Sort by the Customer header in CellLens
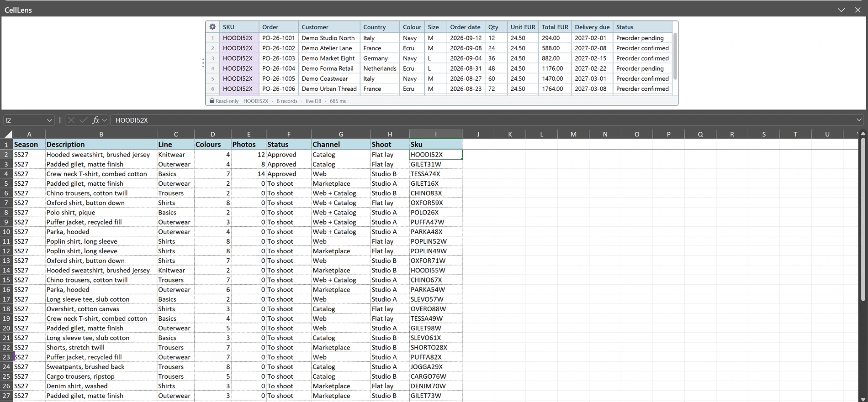The width and height of the screenshot is (868, 402). (329, 27)
